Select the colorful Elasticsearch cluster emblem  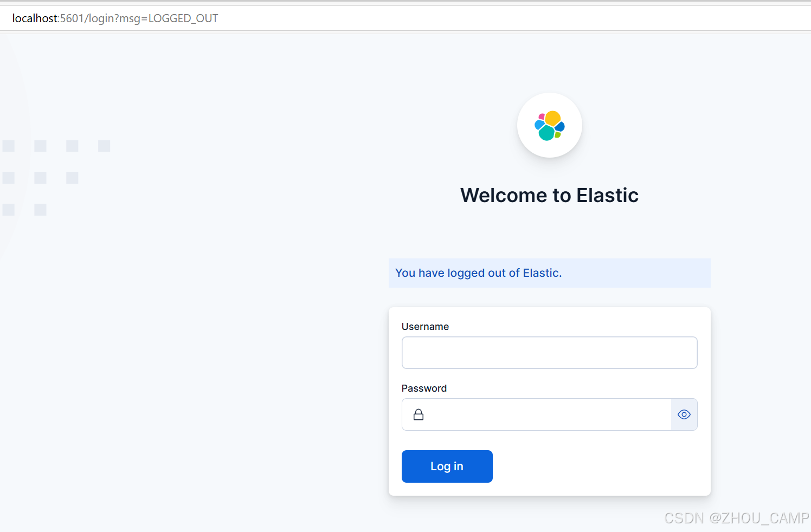click(549, 125)
